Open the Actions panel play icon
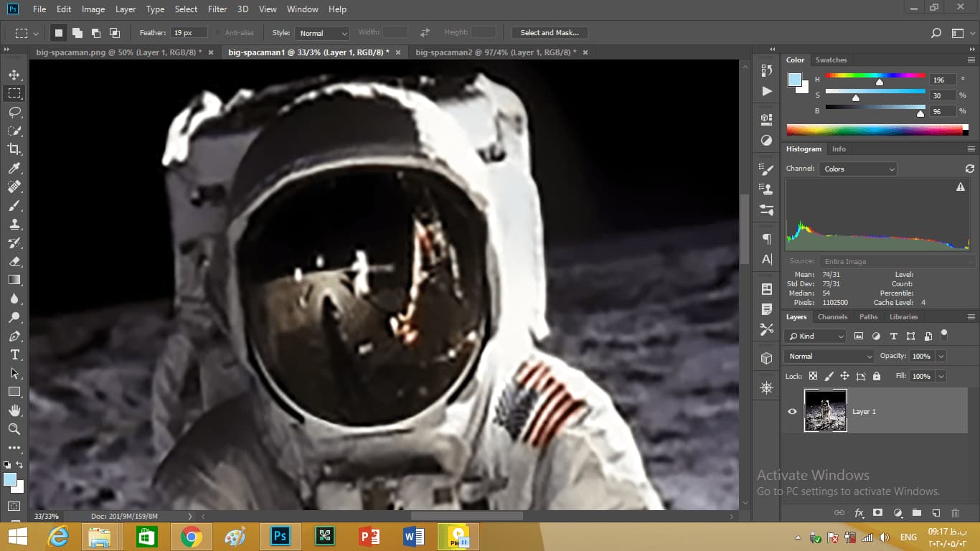This screenshot has width=980, height=551. (766, 91)
